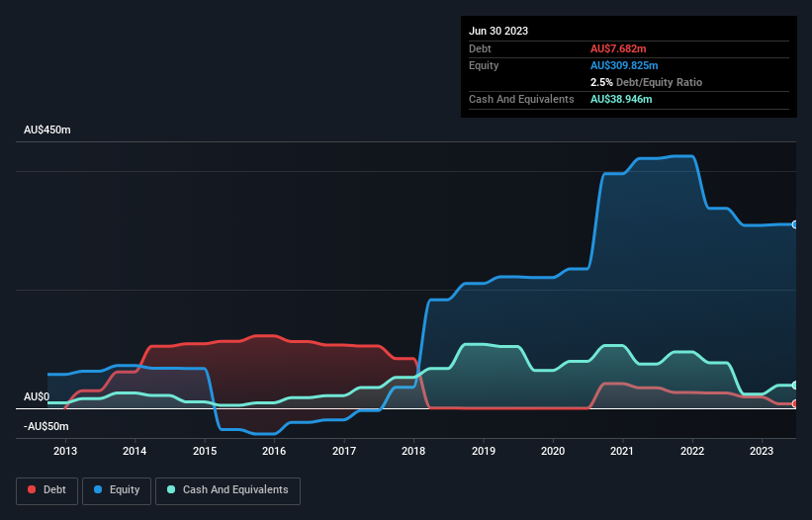Click Cash And Equivalents label in tooltip
This screenshot has height=520, width=812.
[521, 99]
